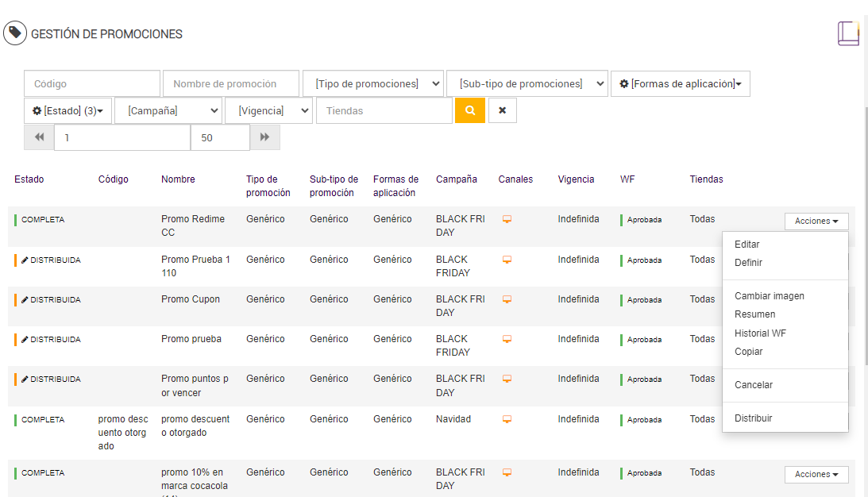Click the channel monitor icon for Promo Redime CC
This screenshot has height=497, width=868.
507,219
